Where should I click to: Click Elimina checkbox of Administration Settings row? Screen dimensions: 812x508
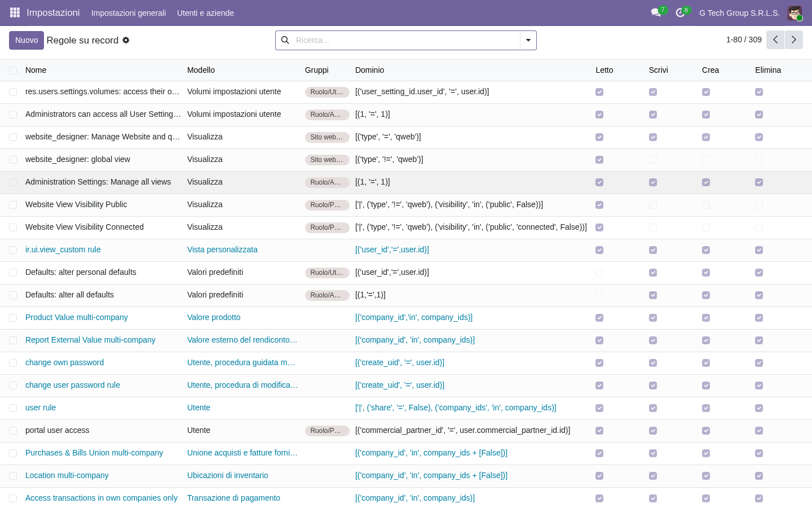(x=759, y=182)
